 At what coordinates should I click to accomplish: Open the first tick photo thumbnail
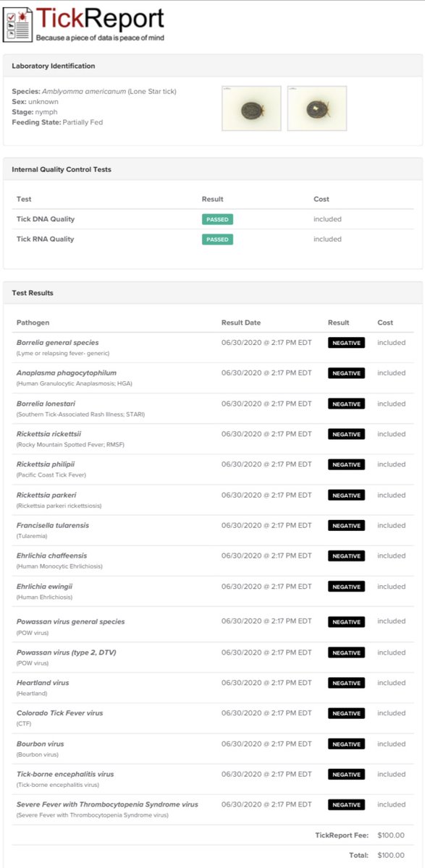click(251, 109)
